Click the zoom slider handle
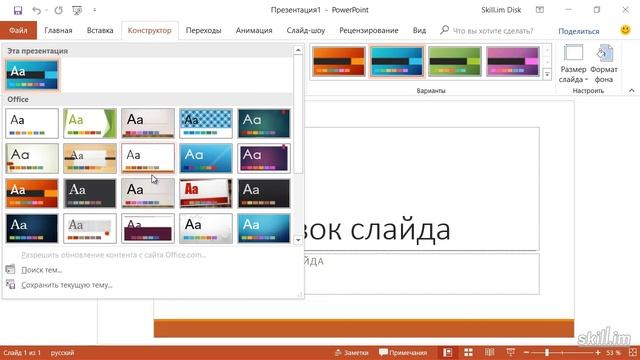This screenshot has width=640, height=360. (547, 353)
